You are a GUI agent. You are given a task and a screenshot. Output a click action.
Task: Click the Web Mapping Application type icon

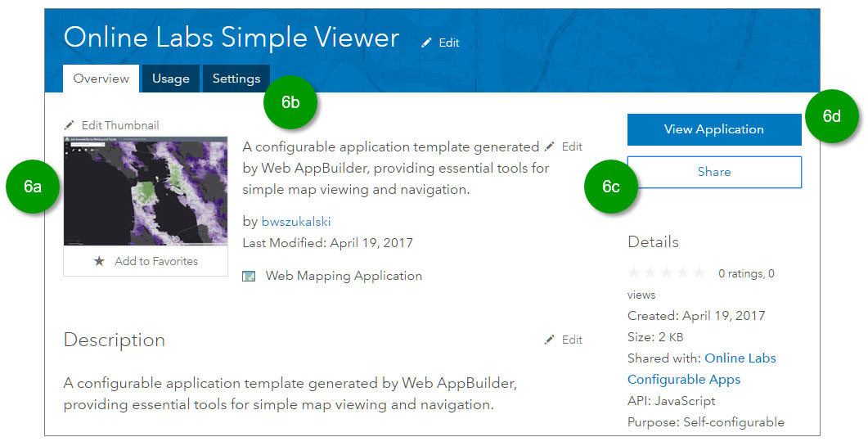click(x=250, y=277)
